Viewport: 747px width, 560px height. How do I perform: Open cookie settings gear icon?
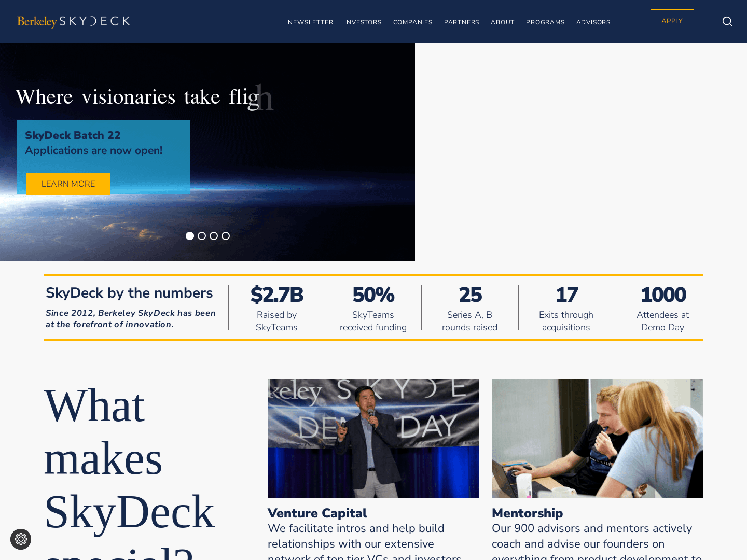[21, 539]
